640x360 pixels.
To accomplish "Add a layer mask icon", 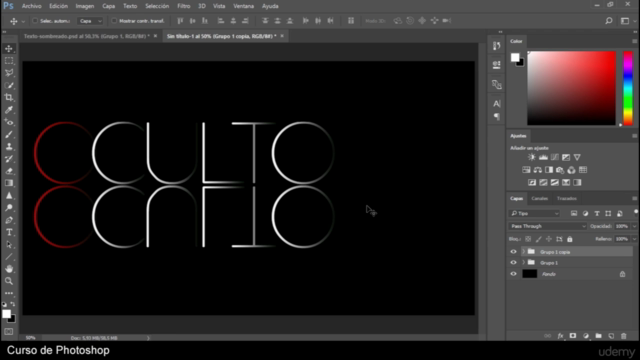I will point(573,336).
